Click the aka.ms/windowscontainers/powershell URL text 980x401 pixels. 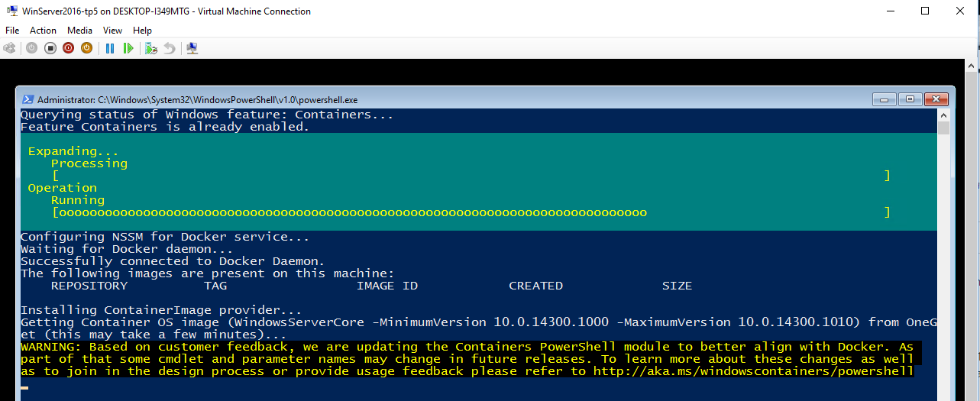(x=753, y=371)
